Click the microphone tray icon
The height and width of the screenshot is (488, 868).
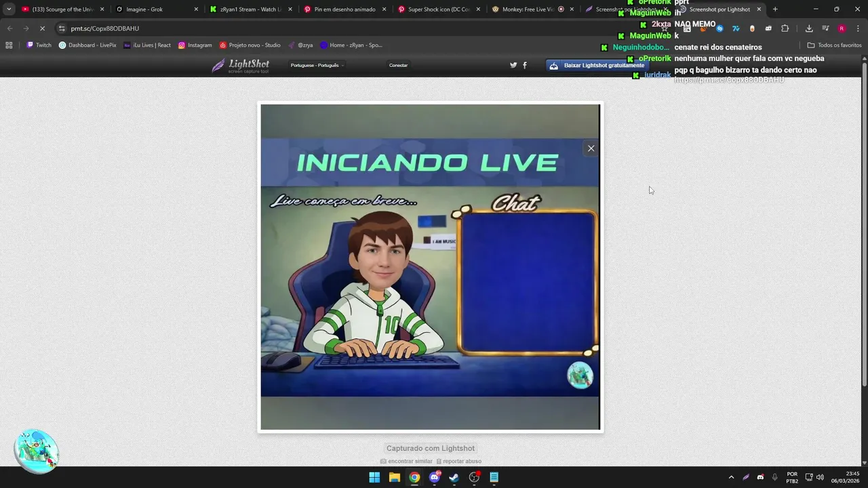point(774,477)
